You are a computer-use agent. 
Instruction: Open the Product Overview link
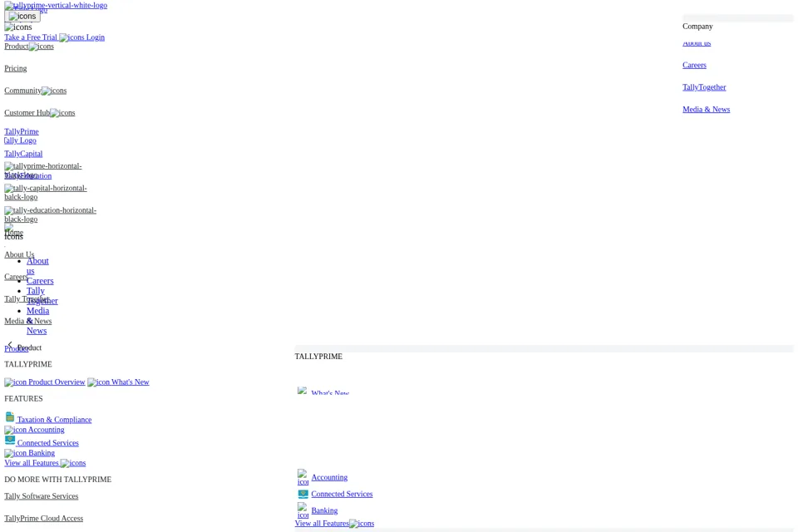(57, 382)
